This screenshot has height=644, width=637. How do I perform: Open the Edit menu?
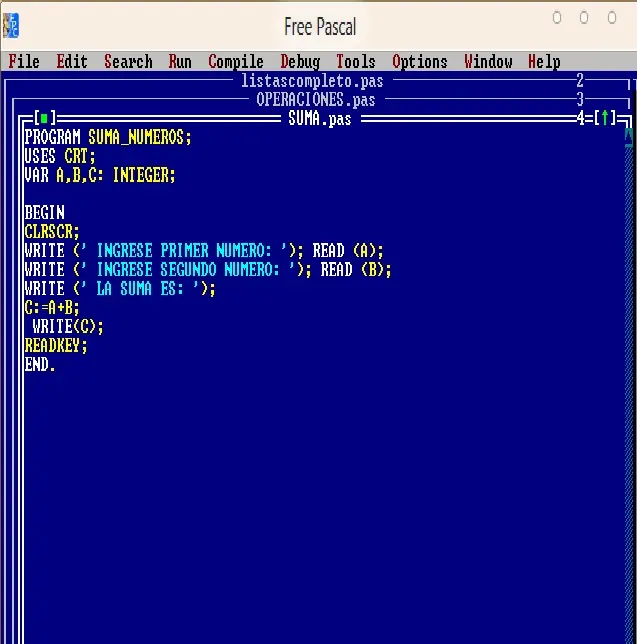click(72, 62)
